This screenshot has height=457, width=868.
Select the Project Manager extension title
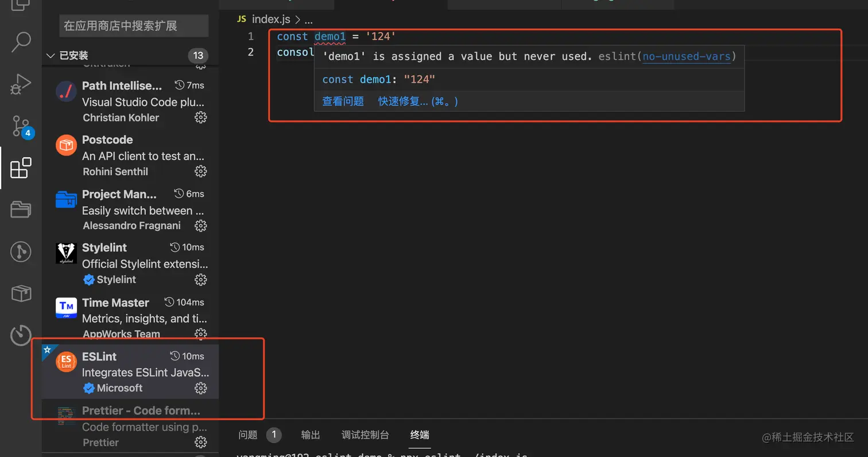click(119, 194)
